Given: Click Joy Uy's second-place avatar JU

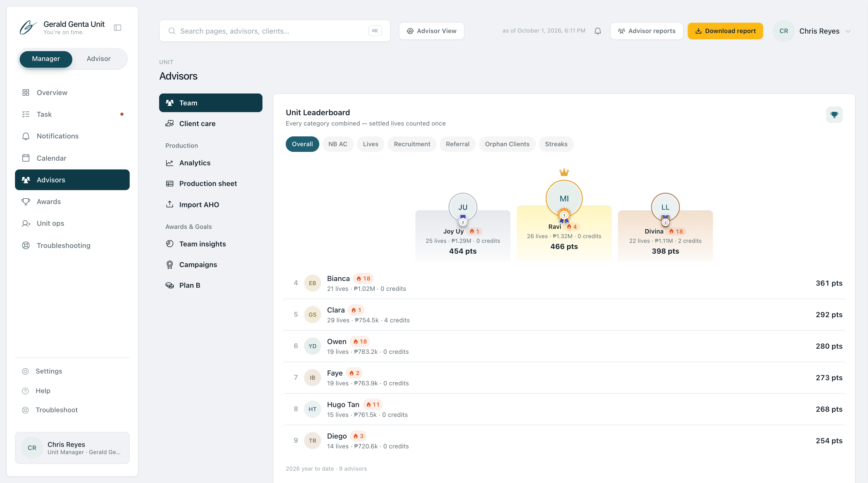Looking at the screenshot, I should pyautogui.click(x=463, y=207).
